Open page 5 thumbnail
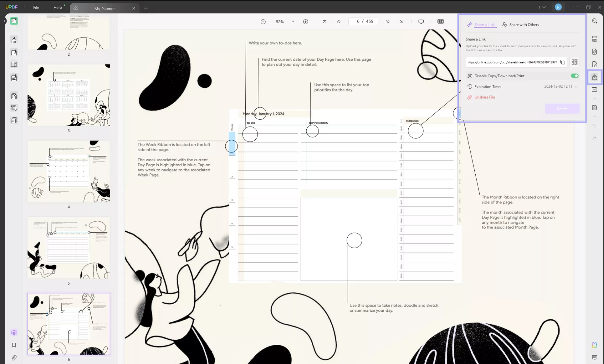This screenshot has height=364, width=604. [69, 248]
